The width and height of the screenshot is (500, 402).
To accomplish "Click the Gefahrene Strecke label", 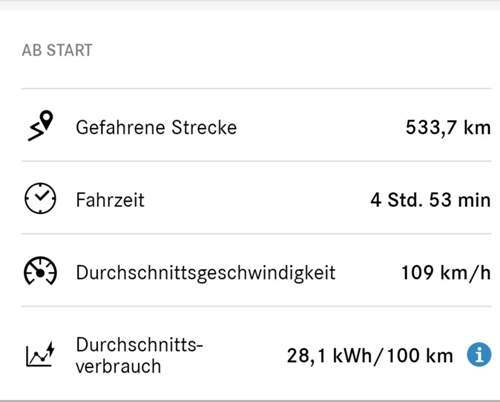I will (156, 128).
